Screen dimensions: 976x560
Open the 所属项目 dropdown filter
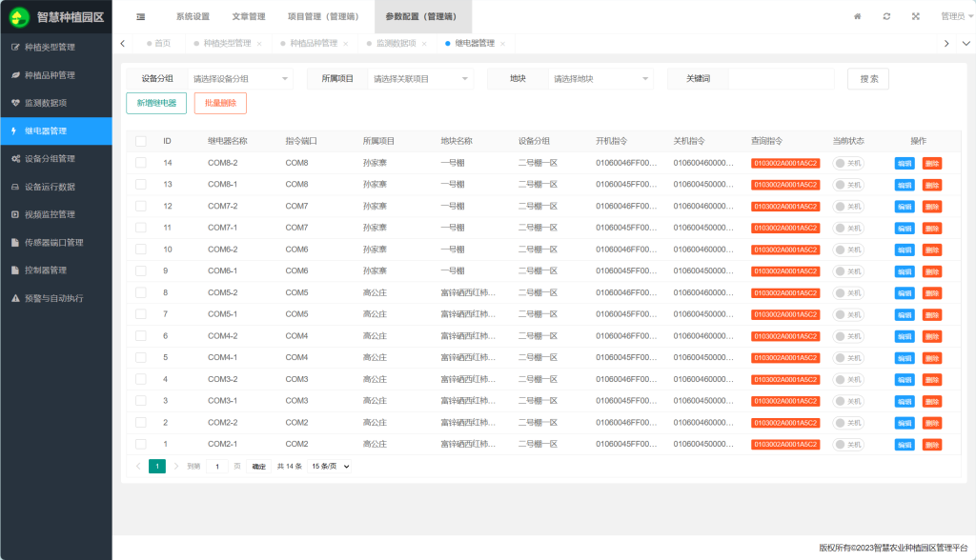421,79
